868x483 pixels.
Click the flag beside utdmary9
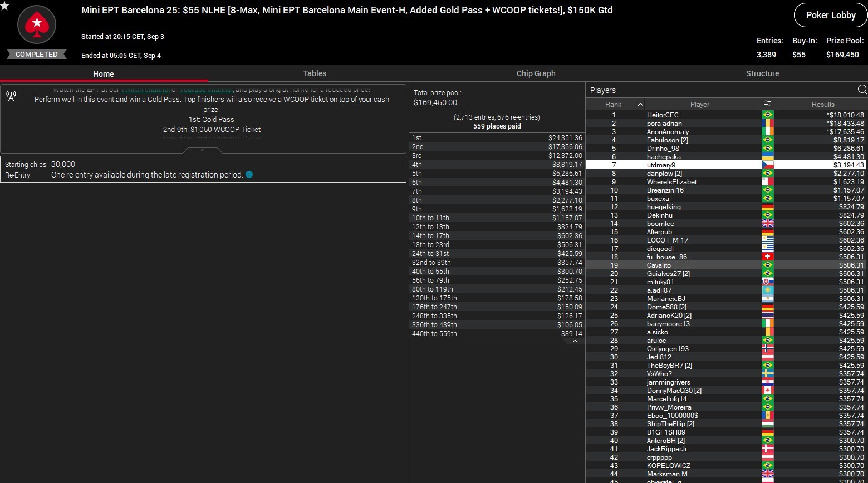coord(768,165)
